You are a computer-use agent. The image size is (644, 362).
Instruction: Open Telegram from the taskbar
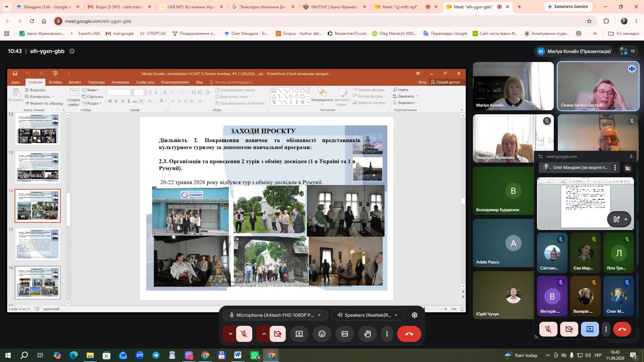pos(156,355)
